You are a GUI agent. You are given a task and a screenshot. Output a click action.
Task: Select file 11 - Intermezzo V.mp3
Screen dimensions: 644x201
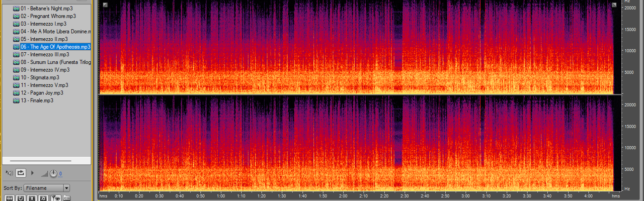click(44, 85)
